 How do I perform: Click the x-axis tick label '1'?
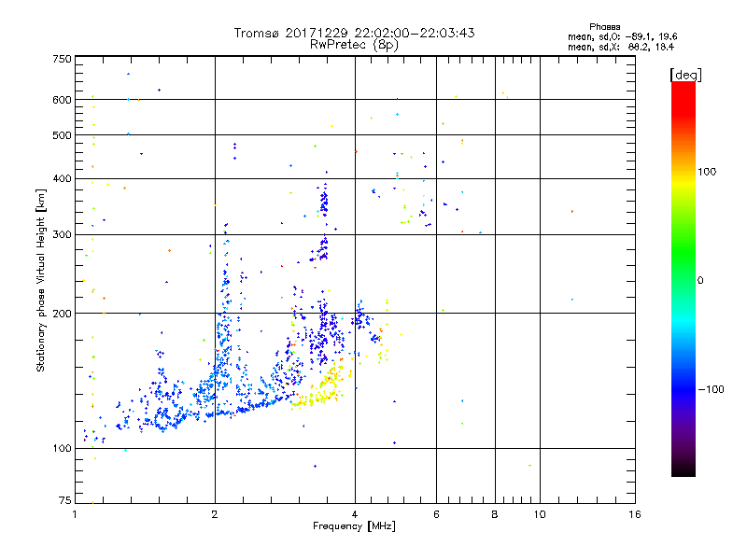click(x=75, y=514)
